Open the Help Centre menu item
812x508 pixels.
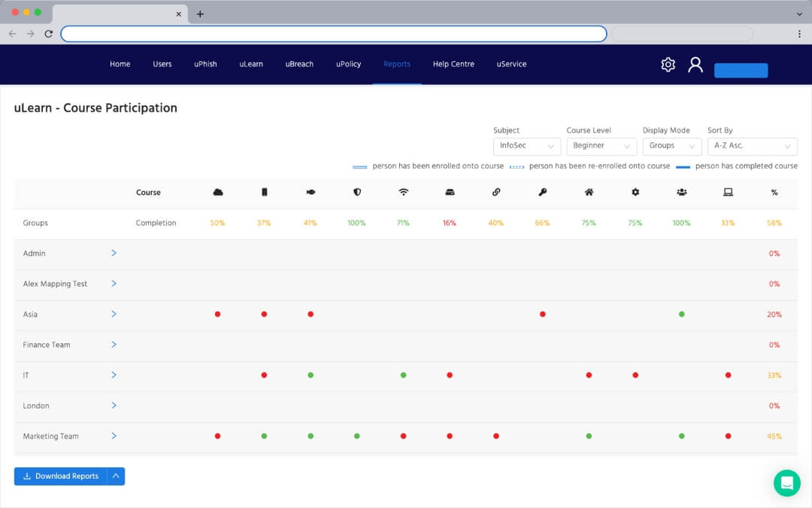tap(453, 64)
